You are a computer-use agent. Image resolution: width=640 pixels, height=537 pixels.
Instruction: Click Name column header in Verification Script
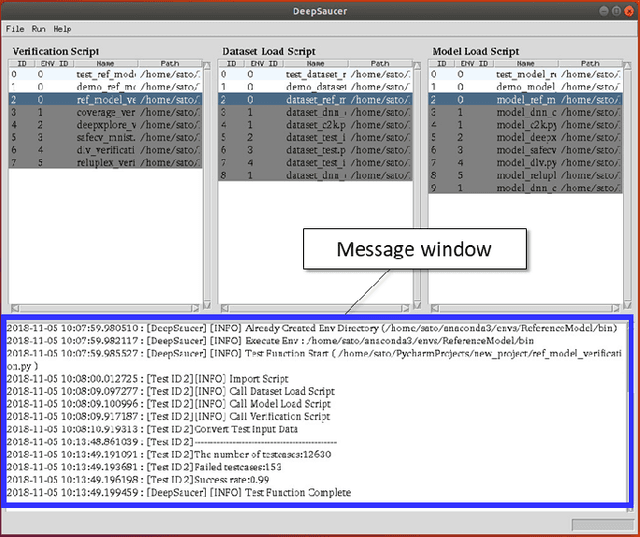(x=106, y=63)
